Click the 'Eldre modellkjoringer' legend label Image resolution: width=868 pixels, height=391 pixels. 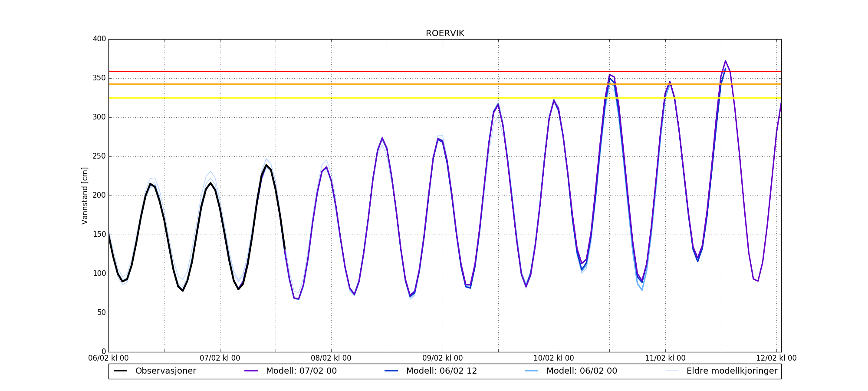(x=732, y=371)
